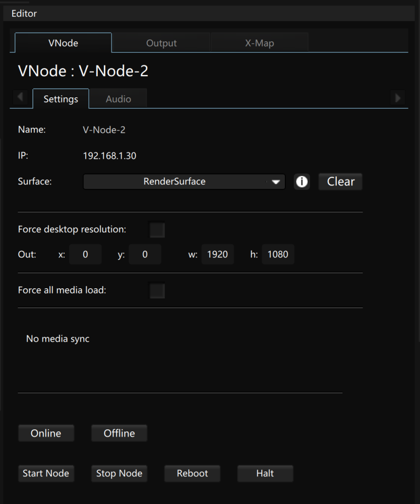This screenshot has width=420, height=504.
Task: Open the Surface dropdown
Action: pos(184,182)
